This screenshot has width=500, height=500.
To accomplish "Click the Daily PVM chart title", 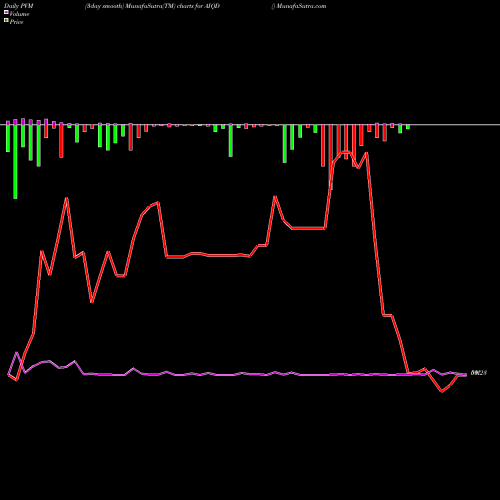I will tap(19, 6).
